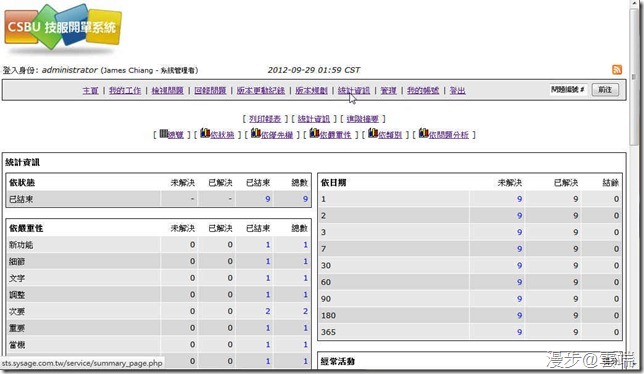Click the 前往 jump button
This screenshot has width=644, height=374.
(605, 90)
